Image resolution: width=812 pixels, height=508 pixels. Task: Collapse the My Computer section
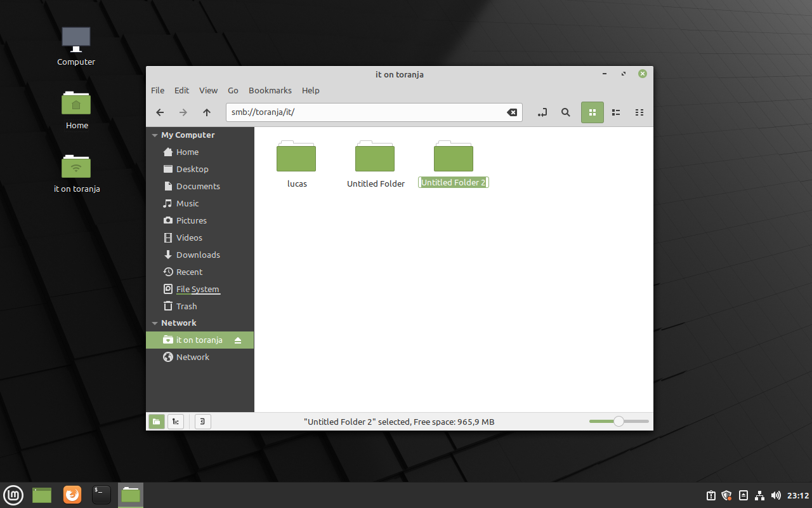(154, 135)
